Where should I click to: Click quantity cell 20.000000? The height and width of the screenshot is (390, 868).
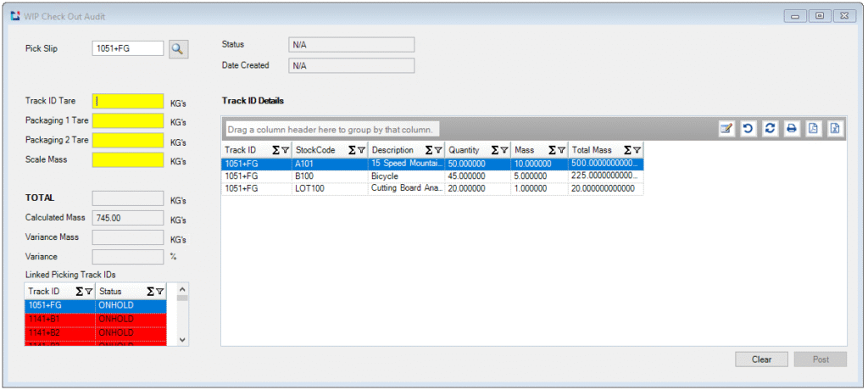[x=478, y=188]
